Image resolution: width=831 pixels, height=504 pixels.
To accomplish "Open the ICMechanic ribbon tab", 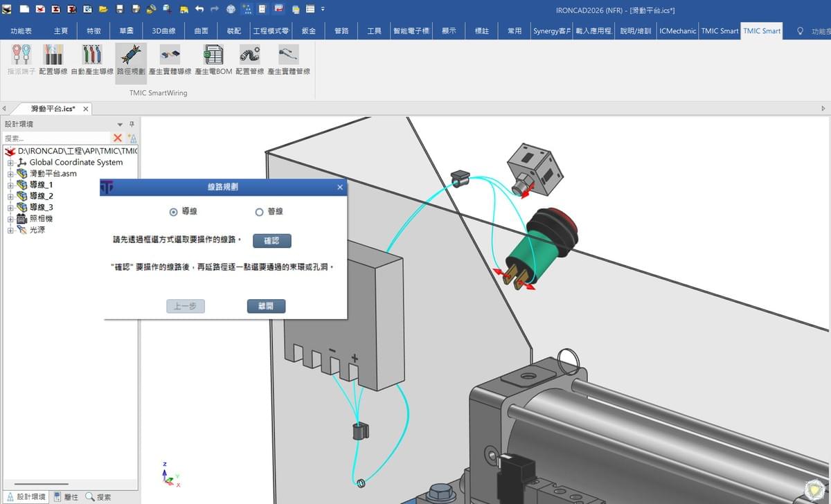I will tap(678, 30).
